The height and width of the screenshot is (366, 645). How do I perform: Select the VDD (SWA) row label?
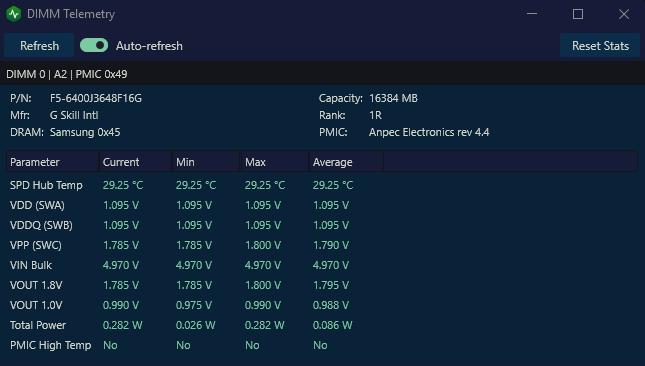click(x=37, y=205)
